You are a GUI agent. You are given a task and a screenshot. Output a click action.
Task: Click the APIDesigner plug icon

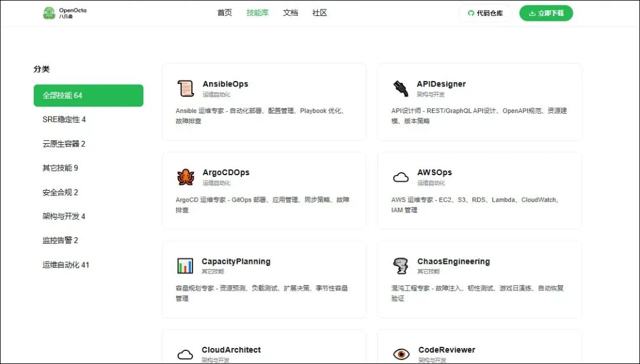click(x=401, y=88)
